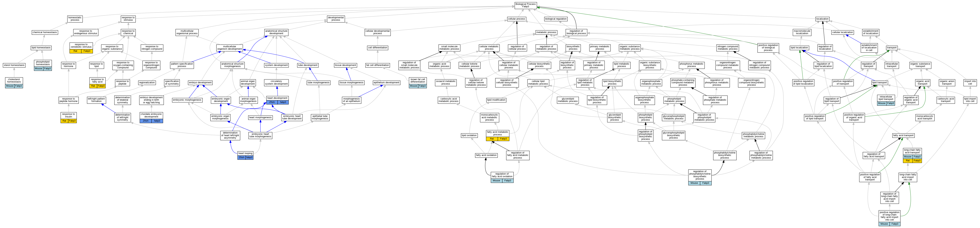The image size is (980, 228).
Task: Click the 'biological regulation' node
Action: point(555,19)
